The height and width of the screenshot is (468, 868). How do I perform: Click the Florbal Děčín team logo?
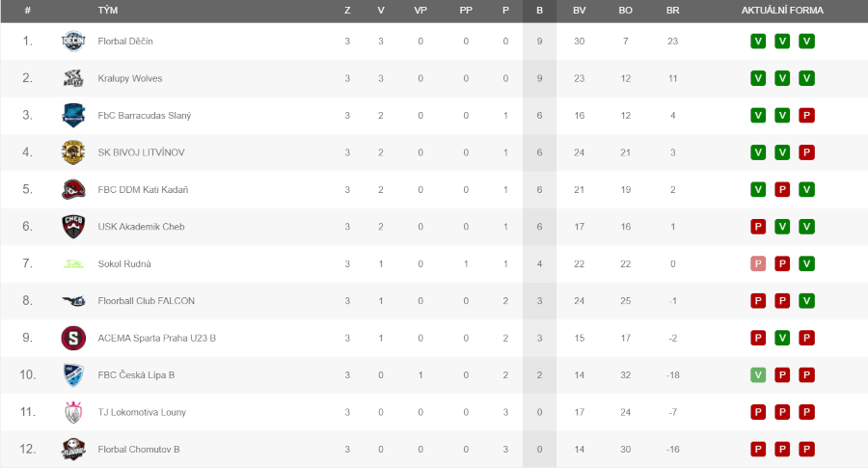[73, 41]
